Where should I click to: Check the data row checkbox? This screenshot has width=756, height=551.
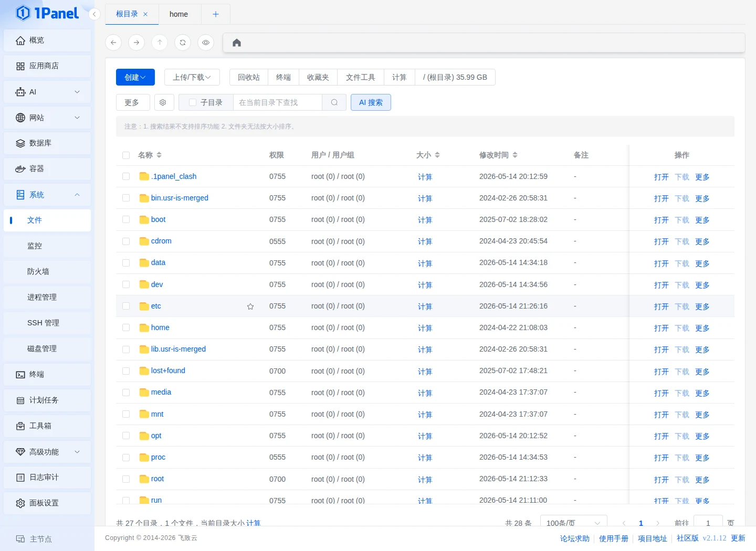point(126,263)
